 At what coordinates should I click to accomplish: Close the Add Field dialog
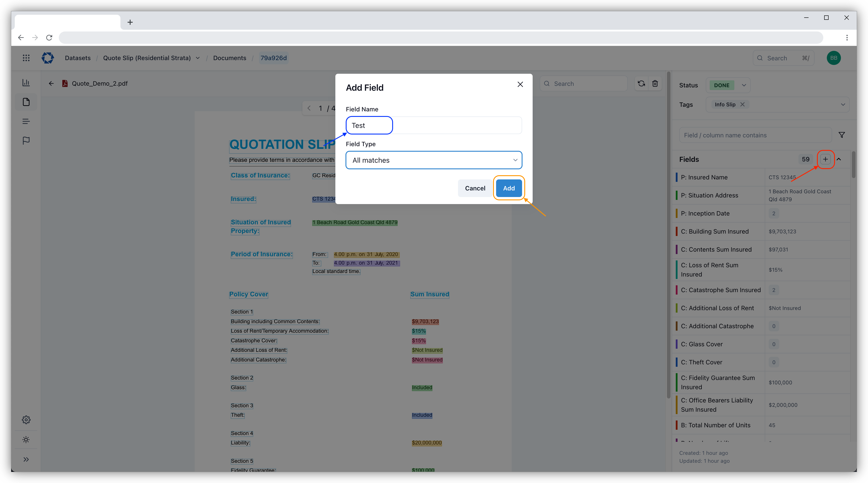520,85
